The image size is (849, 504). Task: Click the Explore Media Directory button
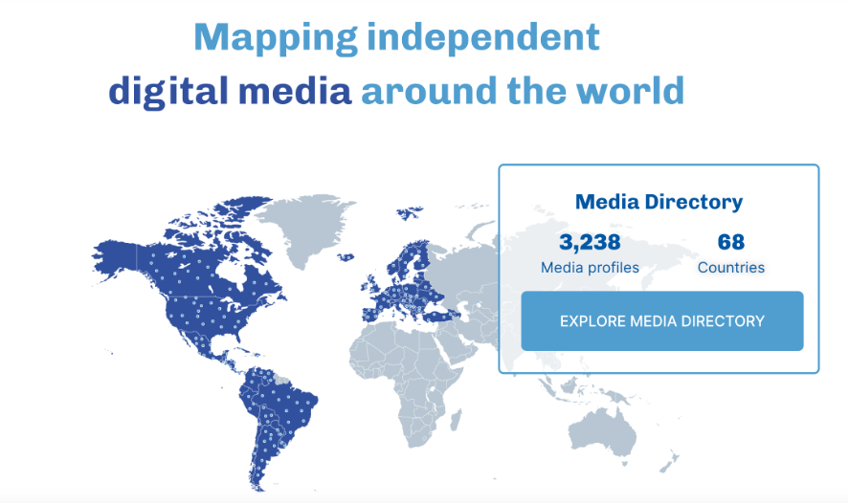661,320
